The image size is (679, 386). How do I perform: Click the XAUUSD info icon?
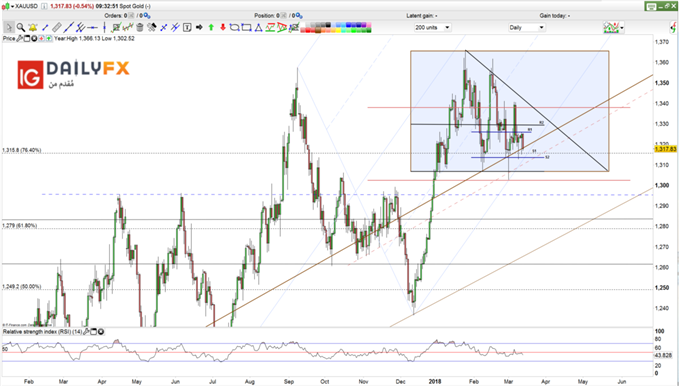tap(45, 6)
